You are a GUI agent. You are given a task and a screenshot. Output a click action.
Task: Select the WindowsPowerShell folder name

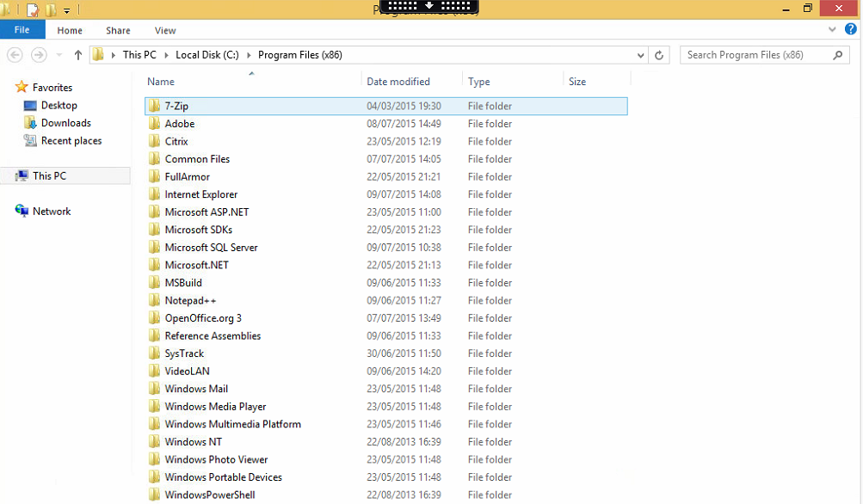(x=210, y=495)
